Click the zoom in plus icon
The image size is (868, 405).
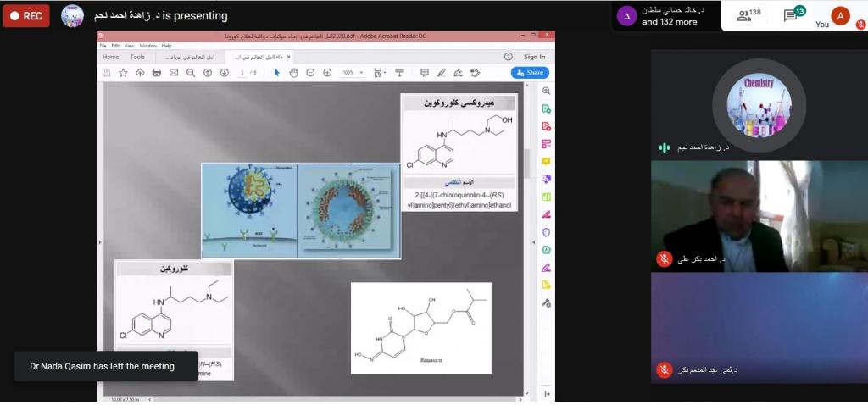pyautogui.click(x=327, y=73)
